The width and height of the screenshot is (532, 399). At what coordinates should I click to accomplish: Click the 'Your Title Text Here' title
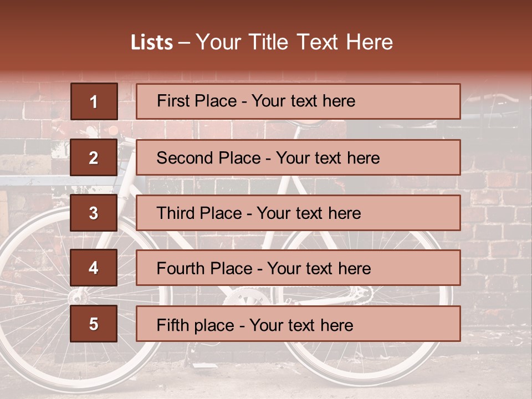click(294, 42)
